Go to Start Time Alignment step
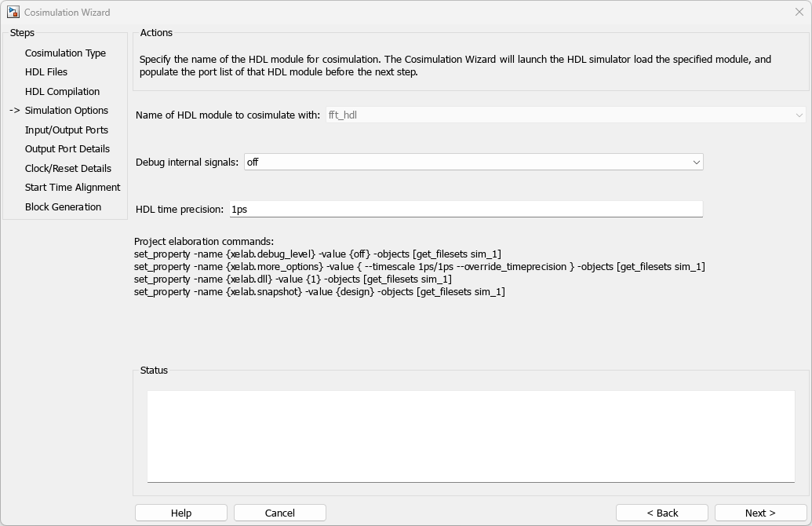This screenshot has height=526, width=812. [x=72, y=188]
